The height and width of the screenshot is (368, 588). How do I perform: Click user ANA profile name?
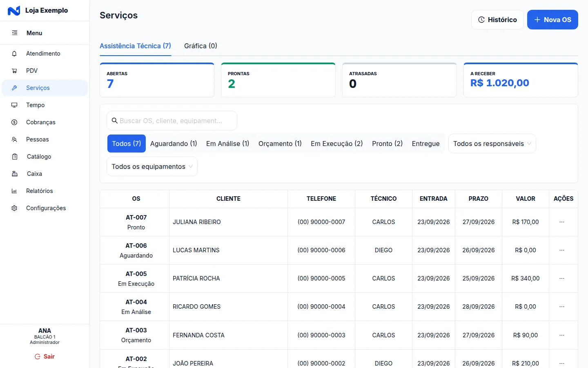click(45, 331)
